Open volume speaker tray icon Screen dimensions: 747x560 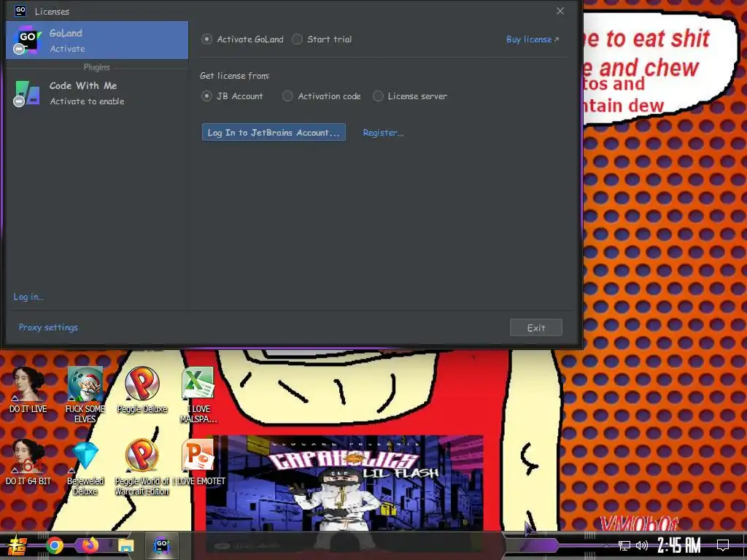tap(642, 545)
